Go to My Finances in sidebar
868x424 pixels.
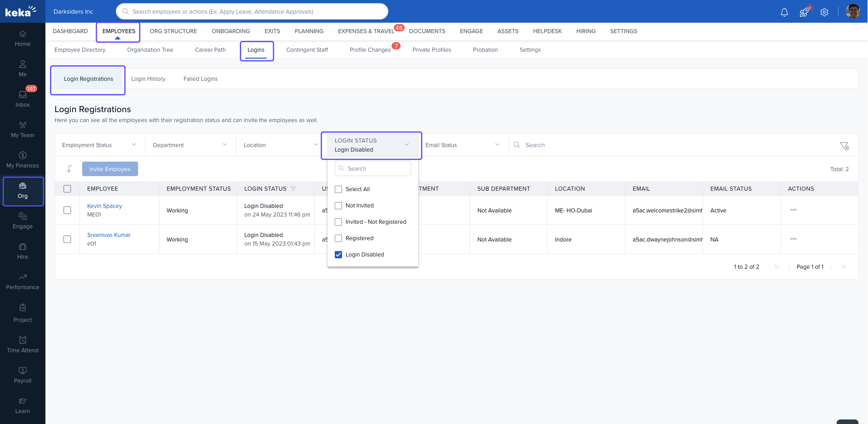point(23,159)
